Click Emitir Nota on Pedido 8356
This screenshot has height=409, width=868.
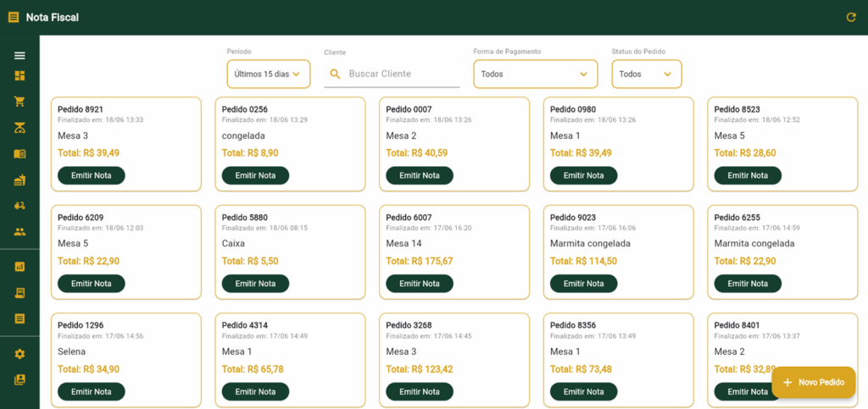tap(583, 391)
